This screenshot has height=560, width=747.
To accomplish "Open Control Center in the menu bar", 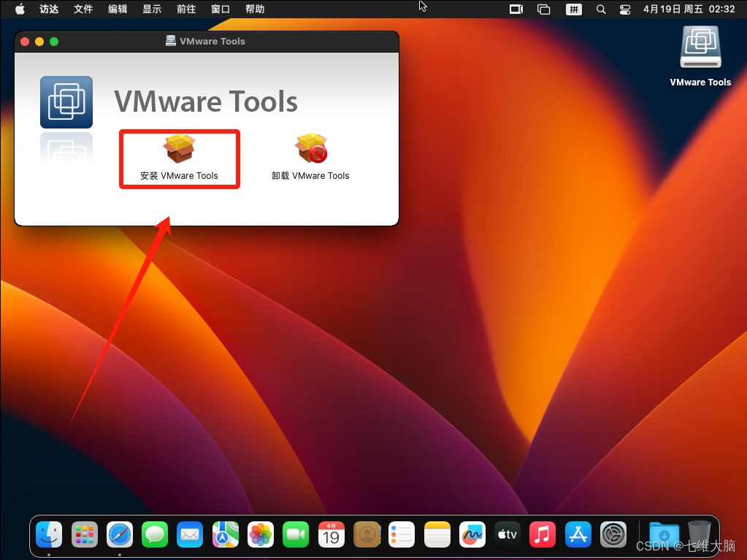I will (x=625, y=9).
